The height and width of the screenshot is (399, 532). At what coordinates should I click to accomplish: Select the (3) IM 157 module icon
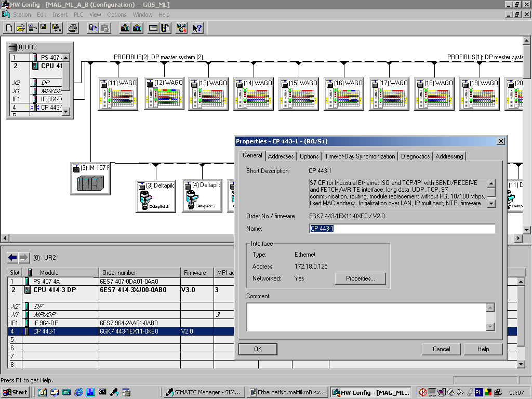(x=90, y=179)
